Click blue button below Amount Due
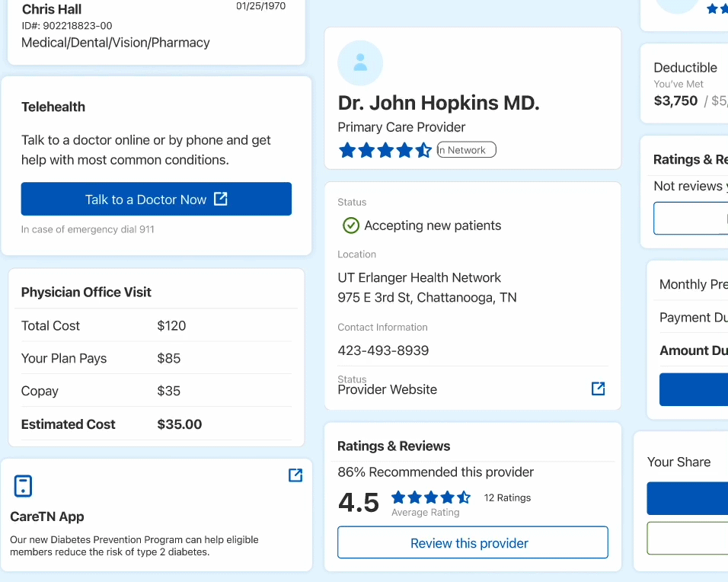Screen dimensions: 728x582 (x=693, y=389)
